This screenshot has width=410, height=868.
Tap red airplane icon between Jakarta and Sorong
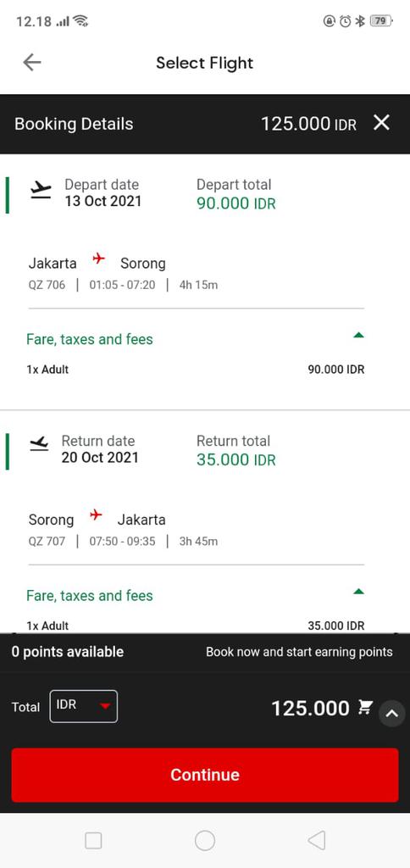pyautogui.click(x=98, y=259)
